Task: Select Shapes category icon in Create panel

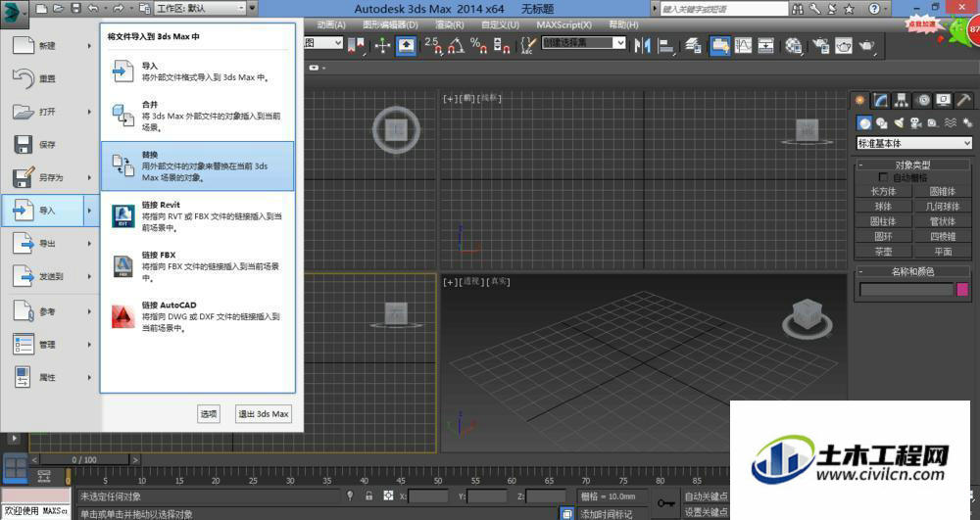Action: click(x=881, y=123)
